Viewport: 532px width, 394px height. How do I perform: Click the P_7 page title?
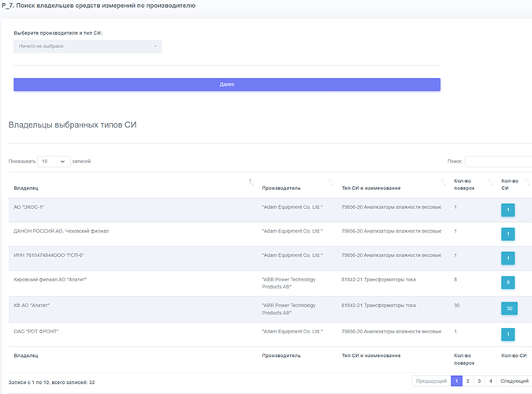99,6
